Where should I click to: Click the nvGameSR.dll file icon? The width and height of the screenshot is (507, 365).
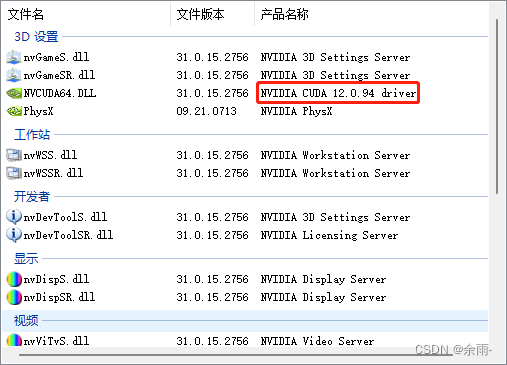14,75
